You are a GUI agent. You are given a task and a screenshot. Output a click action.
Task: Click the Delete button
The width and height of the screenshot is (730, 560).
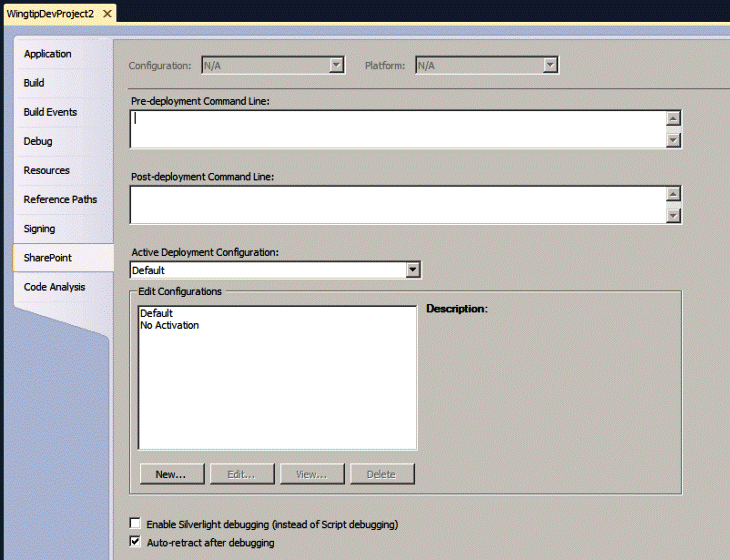(382, 474)
